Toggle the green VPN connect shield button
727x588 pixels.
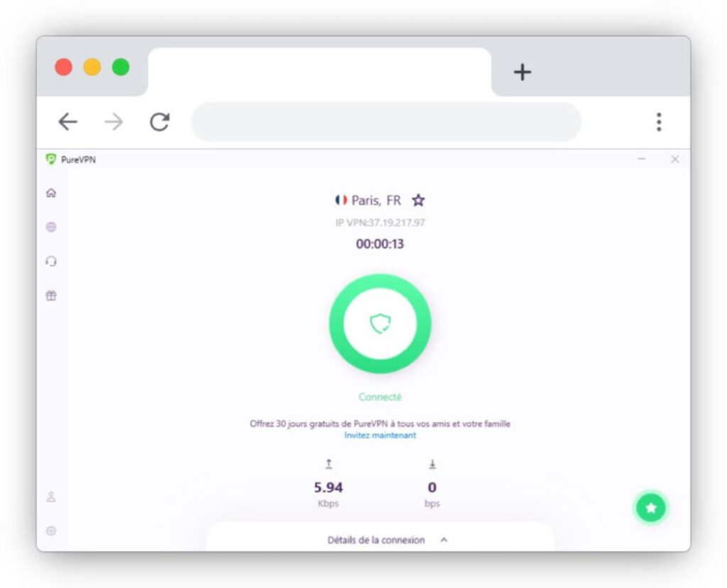(381, 324)
